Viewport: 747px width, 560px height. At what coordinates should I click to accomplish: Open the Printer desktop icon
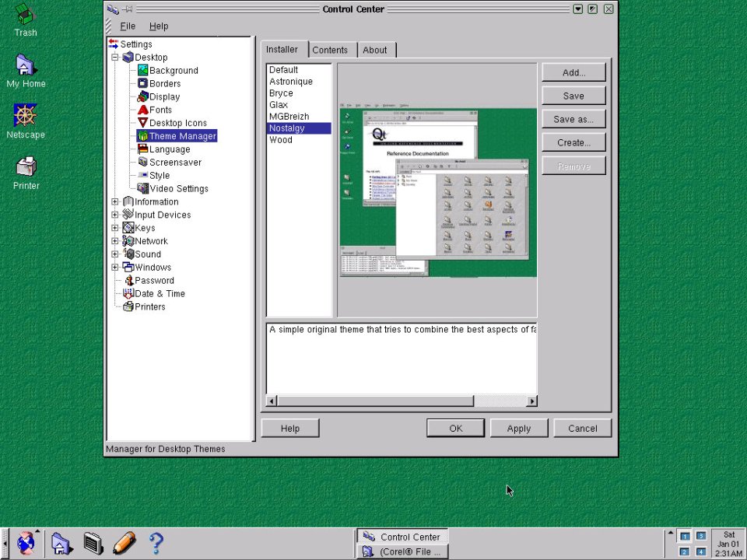26,166
